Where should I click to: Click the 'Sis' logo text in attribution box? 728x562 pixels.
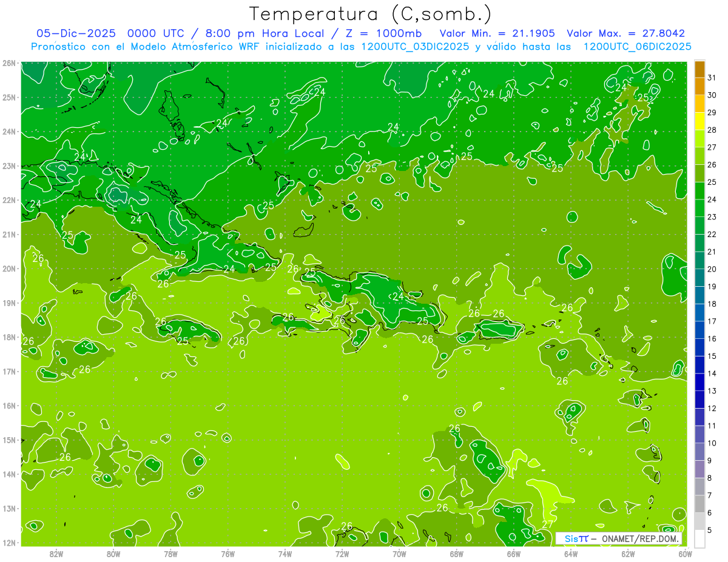pos(572,538)
